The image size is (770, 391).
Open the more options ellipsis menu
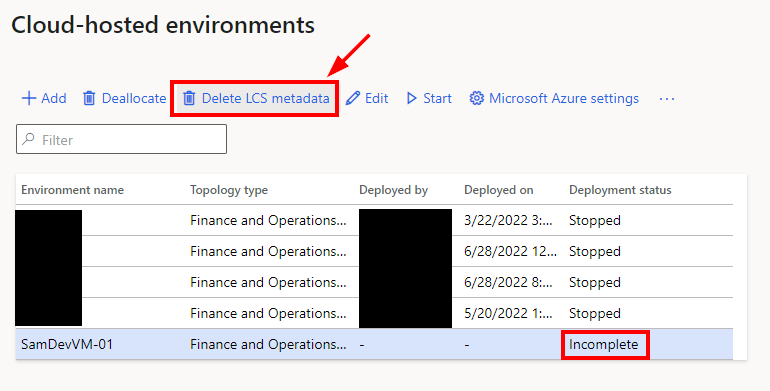pos(667,99)
